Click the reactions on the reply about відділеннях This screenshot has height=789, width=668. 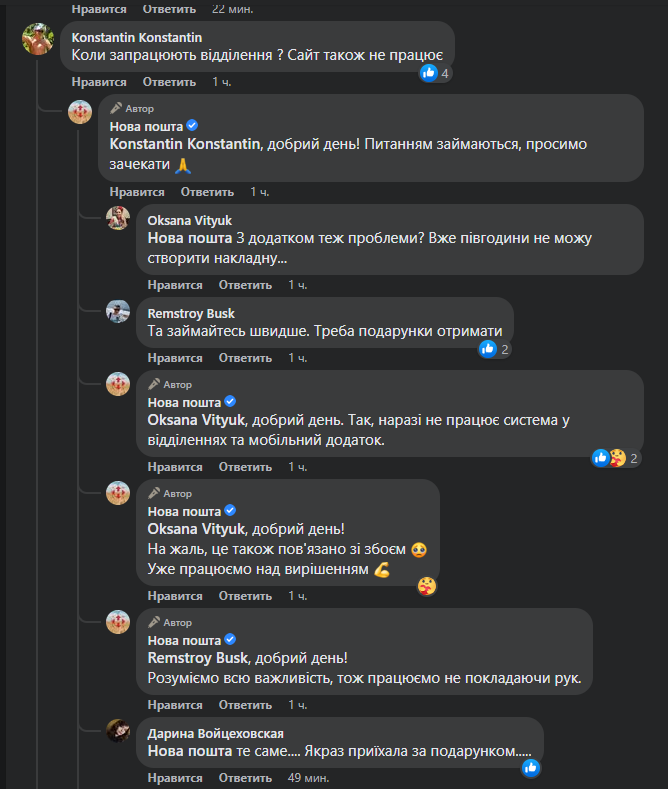click(609, 458)
